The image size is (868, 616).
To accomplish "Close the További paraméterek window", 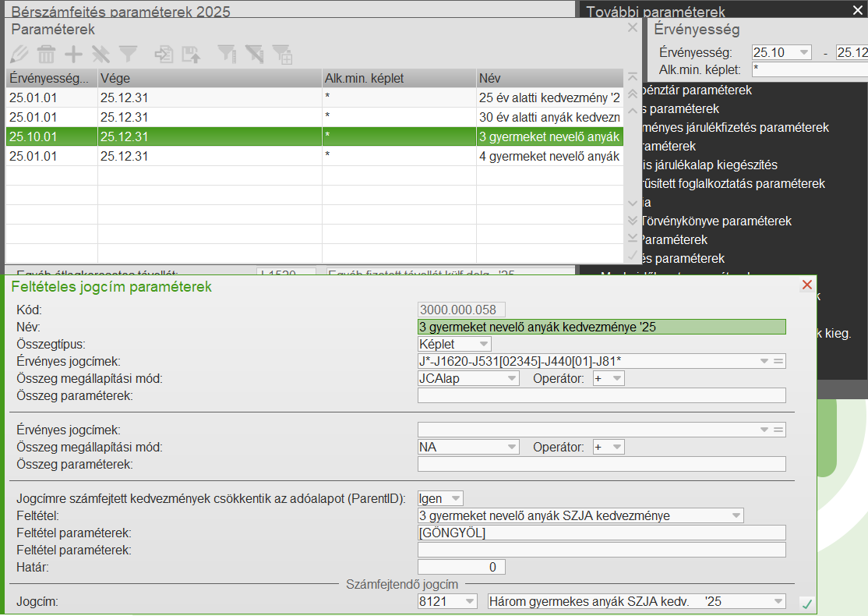I will [x=858, y=10].
